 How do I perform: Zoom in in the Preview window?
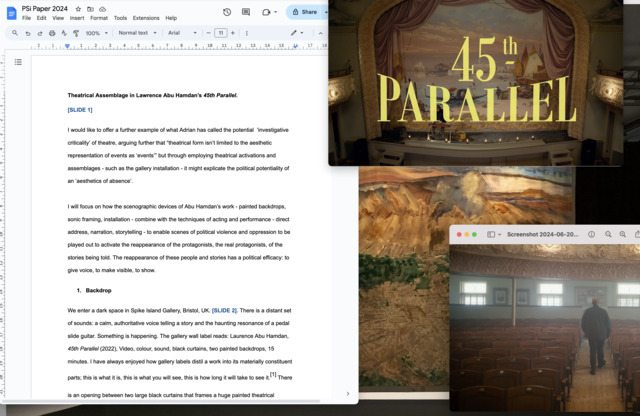[x=622, y=234]
